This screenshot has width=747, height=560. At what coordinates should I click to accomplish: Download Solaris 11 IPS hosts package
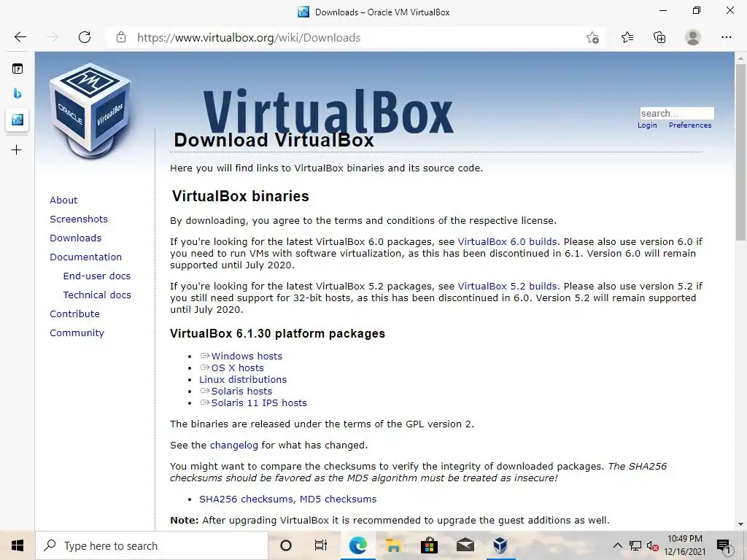pyautogui.click(x=259, y=402)
